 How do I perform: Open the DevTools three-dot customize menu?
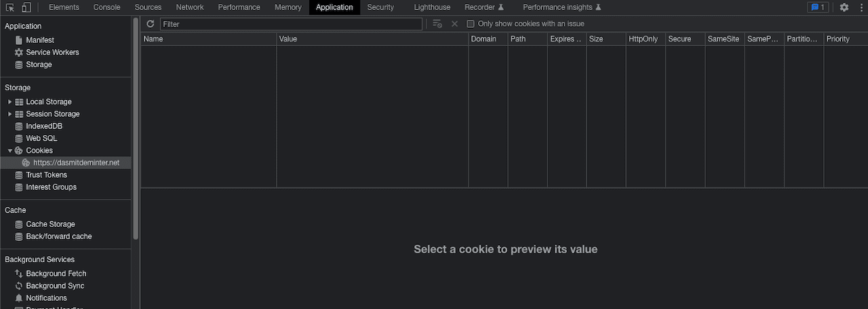click(x=861, y=7)
